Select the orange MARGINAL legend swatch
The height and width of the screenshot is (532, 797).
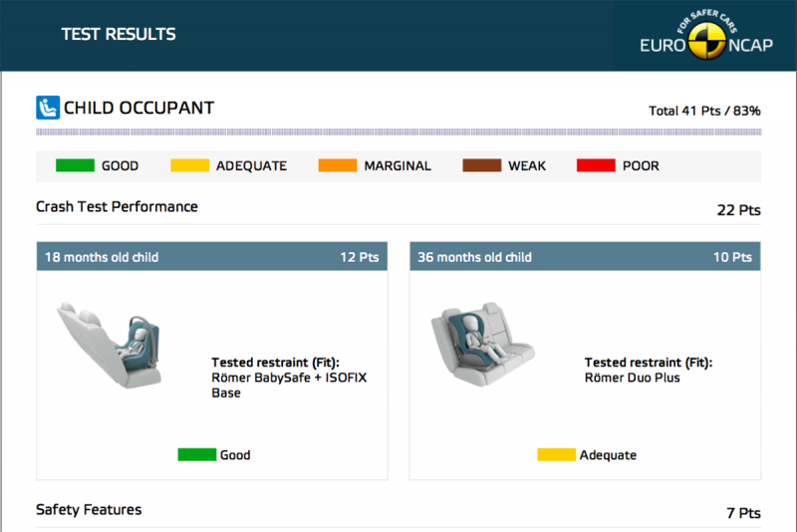pos(338,165)
